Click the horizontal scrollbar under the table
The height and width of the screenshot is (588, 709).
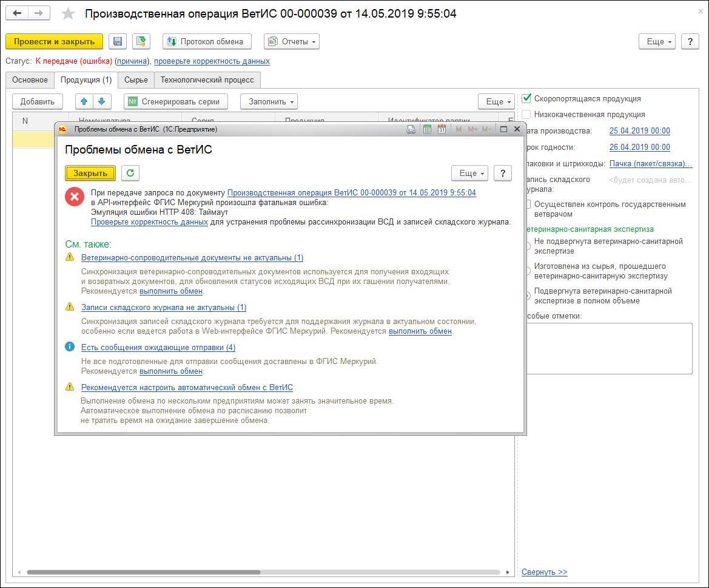tap(143, 572)
